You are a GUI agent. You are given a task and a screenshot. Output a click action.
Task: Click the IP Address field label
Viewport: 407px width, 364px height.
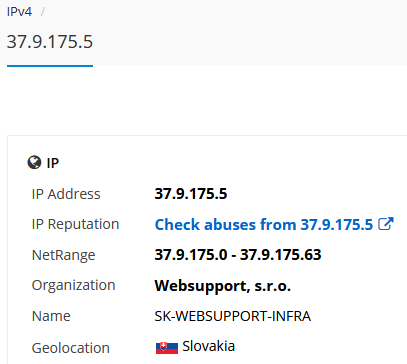tap(66, 194)
